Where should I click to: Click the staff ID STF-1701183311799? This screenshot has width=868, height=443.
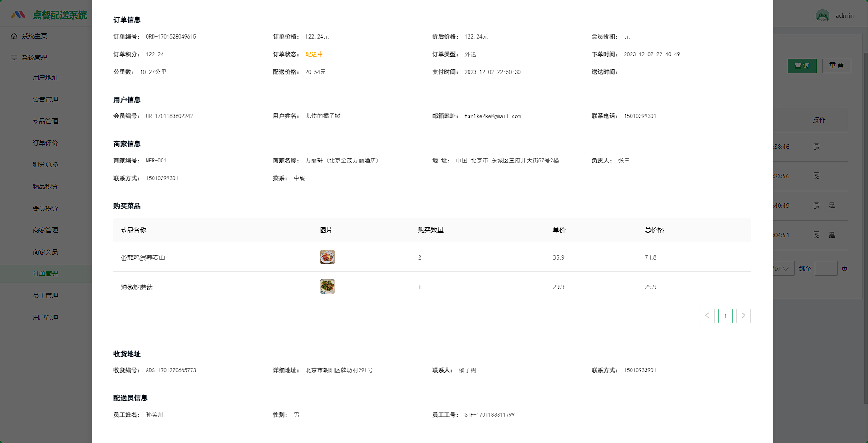[x=489, y=415]
